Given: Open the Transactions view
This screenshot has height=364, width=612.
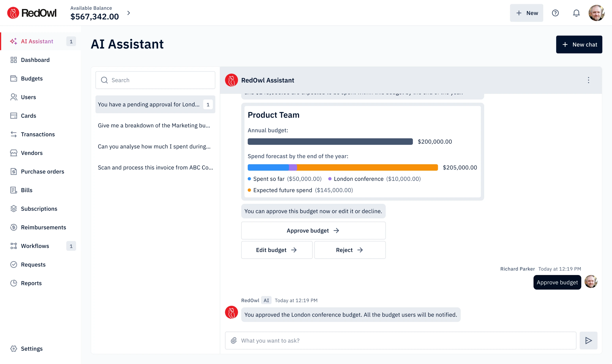Looking at the screenshot, I should [x=38, y=134].
